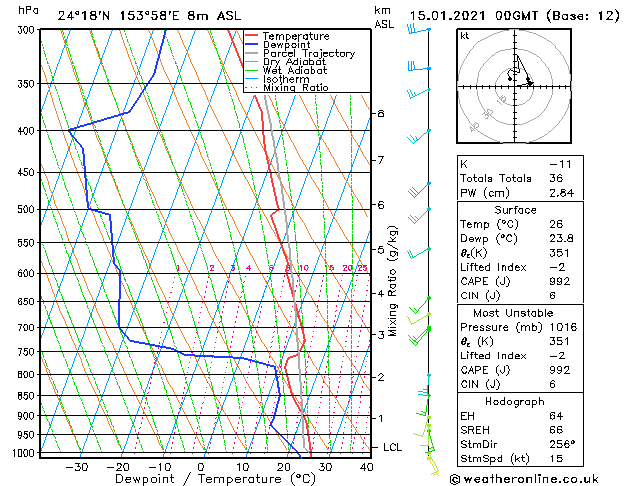
Task: Click the red Temperature legend line
Action: tap(252, 36)
